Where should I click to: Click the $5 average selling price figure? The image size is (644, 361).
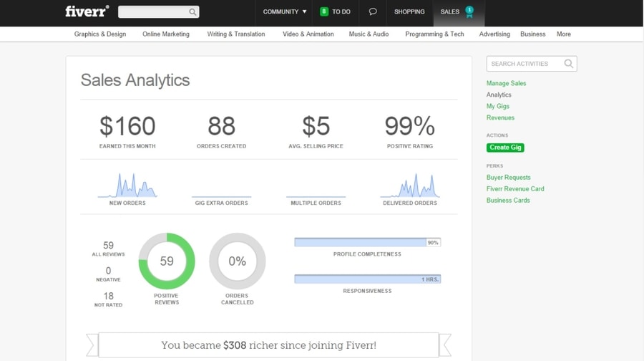tap(316, 126)
